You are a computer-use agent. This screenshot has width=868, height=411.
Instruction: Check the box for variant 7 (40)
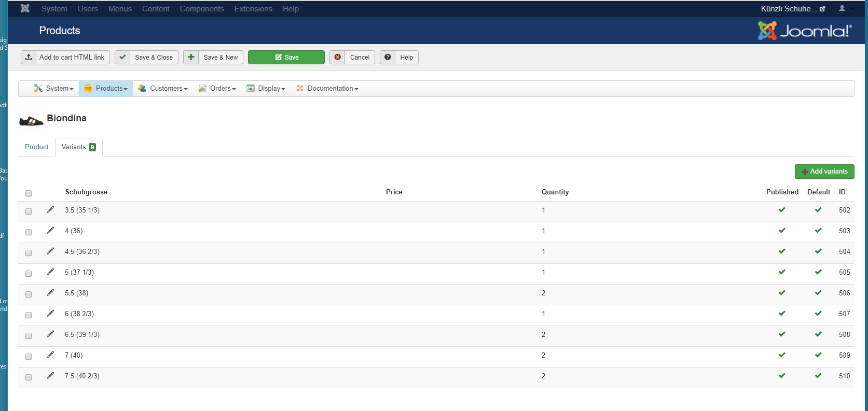[x=29, y=357]
